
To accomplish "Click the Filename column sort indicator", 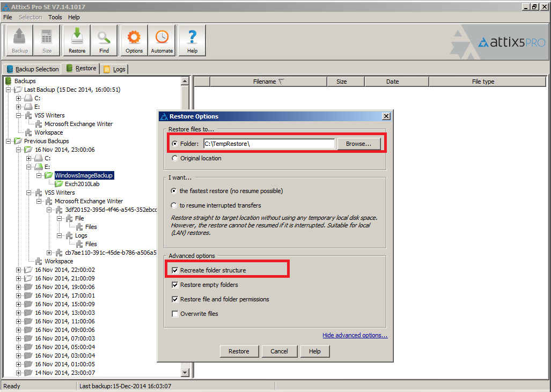I will tap(281, 82).
